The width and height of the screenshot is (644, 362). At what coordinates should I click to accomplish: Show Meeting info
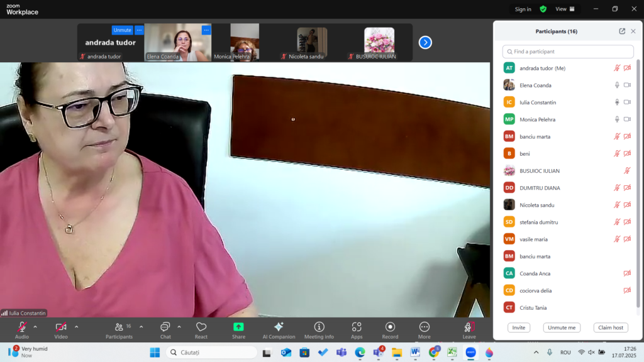319,329
